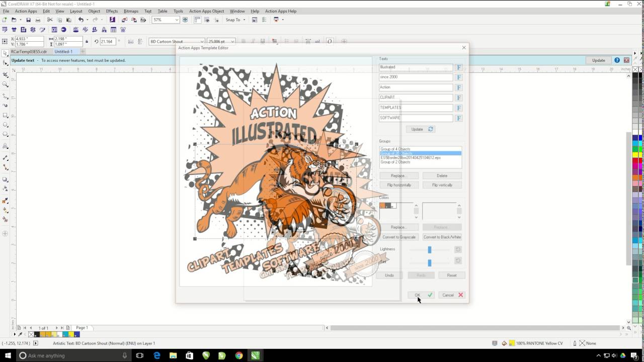The width and height of the screenshot is (644, 362).
Task: Click Flip horizontally button
Action: pos(399,185)
